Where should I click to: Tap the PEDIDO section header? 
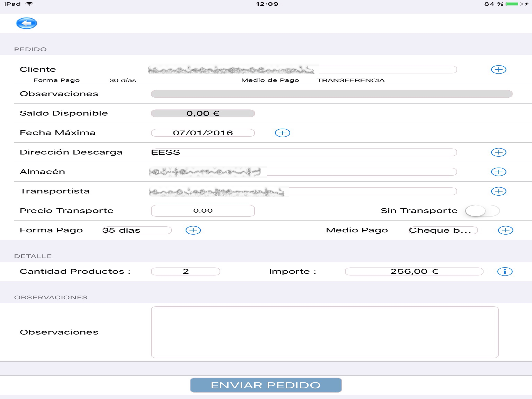[30, 49]
